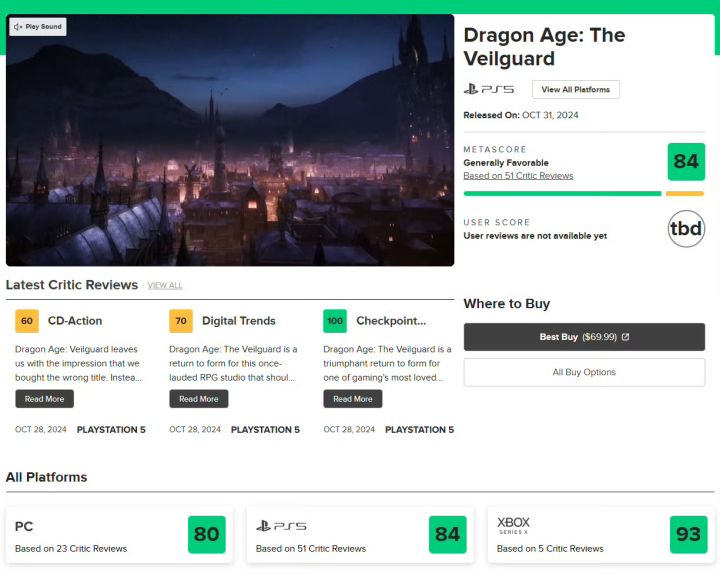This screenshot has height=574, width=720.
Task: Click the green 84 Metascore badge
Action: pos(686,162)
